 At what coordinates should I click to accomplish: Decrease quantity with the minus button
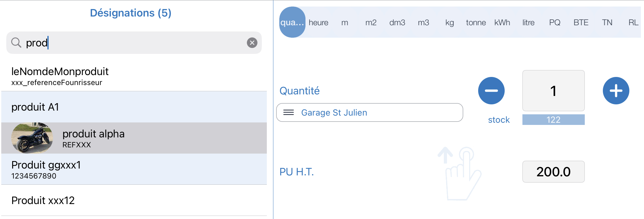pos(491,91)
